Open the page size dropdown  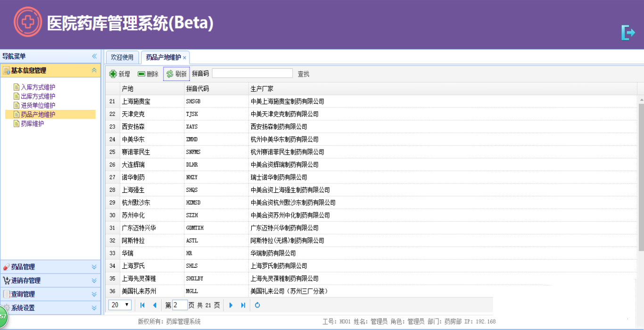click(120, 305)
